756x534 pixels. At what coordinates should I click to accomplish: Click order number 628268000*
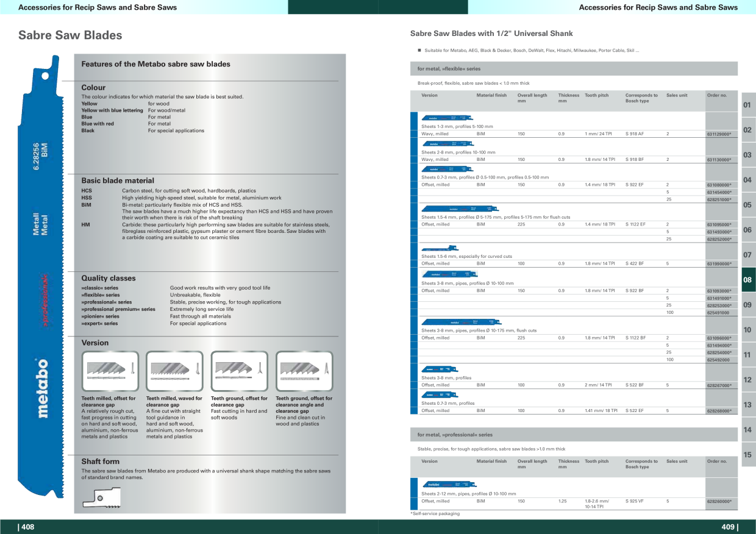[x=719, y=411]
